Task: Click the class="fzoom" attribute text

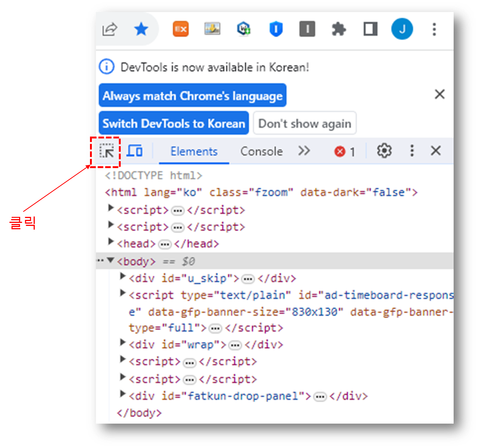Action: click(251, 192)
